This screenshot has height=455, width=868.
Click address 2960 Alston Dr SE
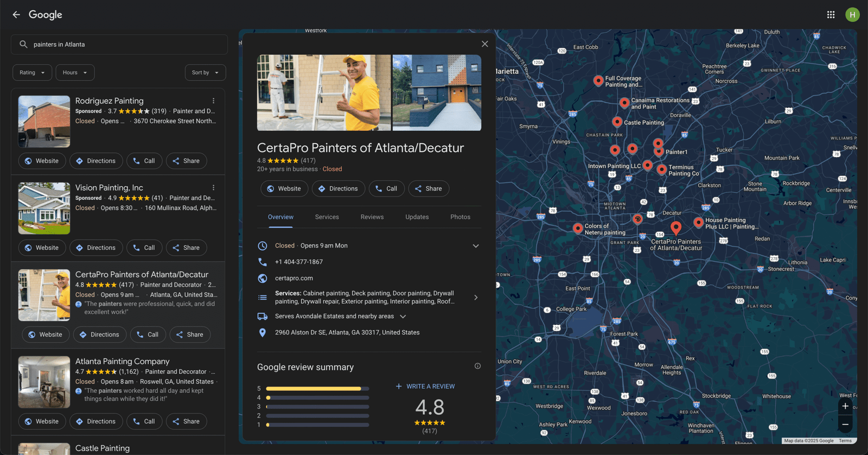[347, 333]
